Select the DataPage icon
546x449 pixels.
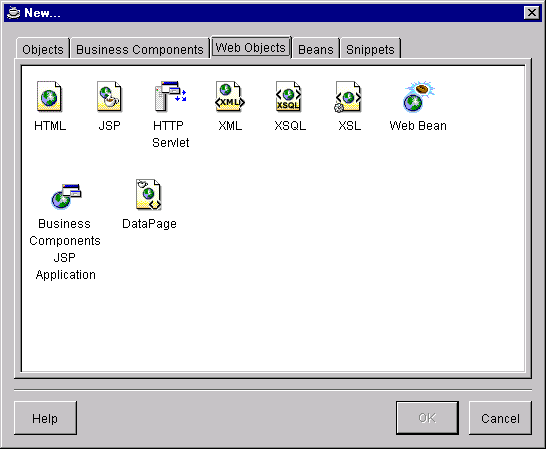[149, 195]
